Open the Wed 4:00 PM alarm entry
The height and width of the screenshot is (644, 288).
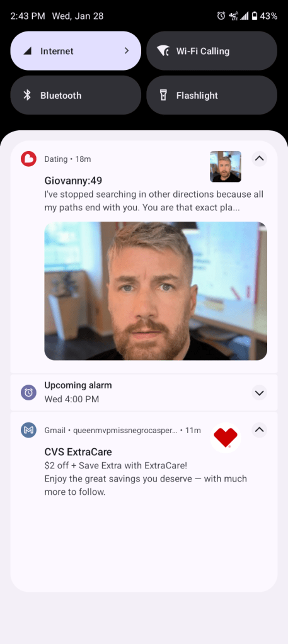72,399
